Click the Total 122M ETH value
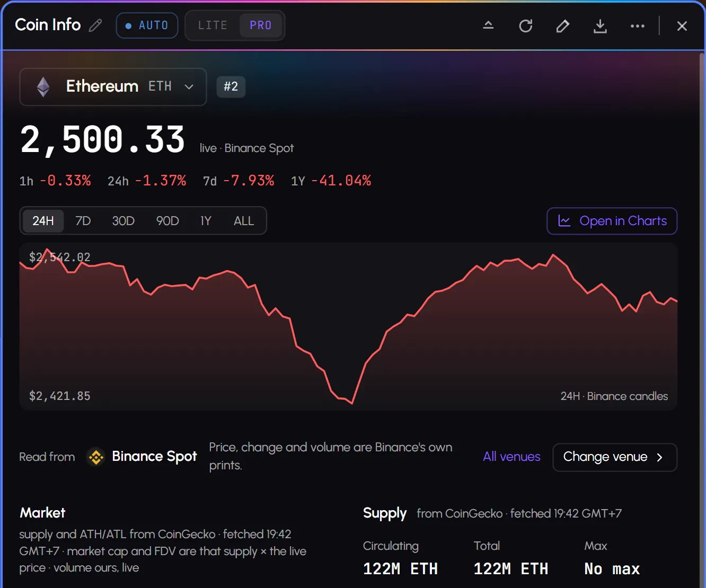This screenshot has width=706, height=588. tap(511, 569)
